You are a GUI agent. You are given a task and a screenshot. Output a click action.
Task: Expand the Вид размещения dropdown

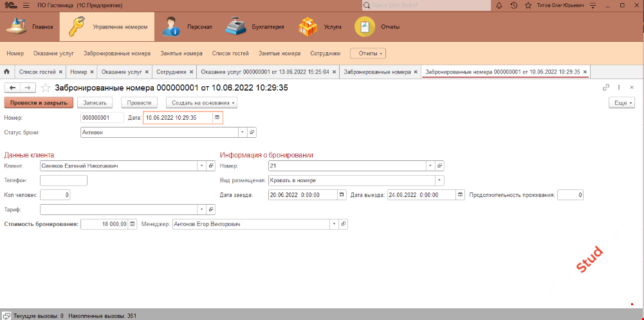tap(439, 180)
